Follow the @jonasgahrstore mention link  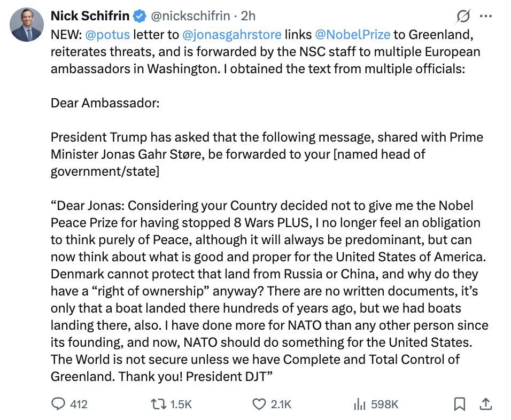[x=231, y=35]
